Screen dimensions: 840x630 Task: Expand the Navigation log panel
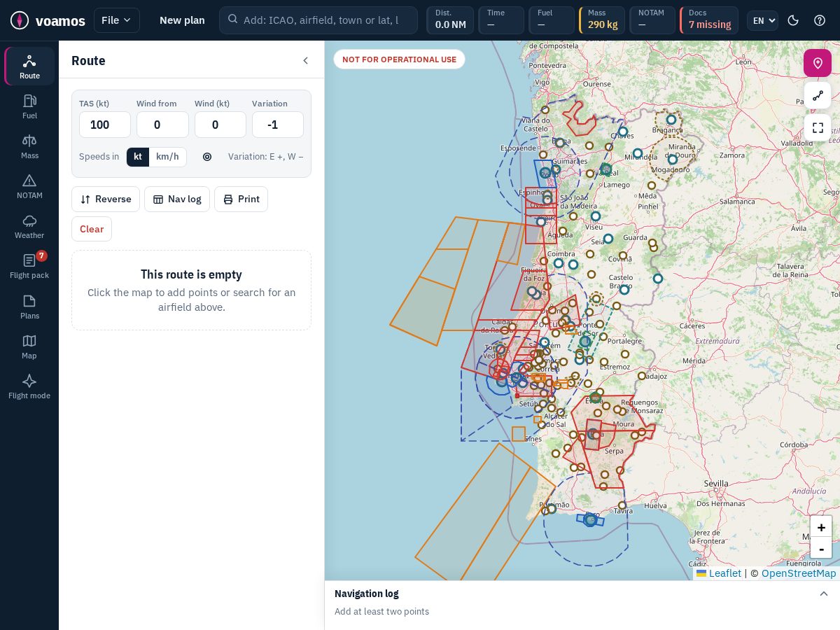[x=824, y=594]
